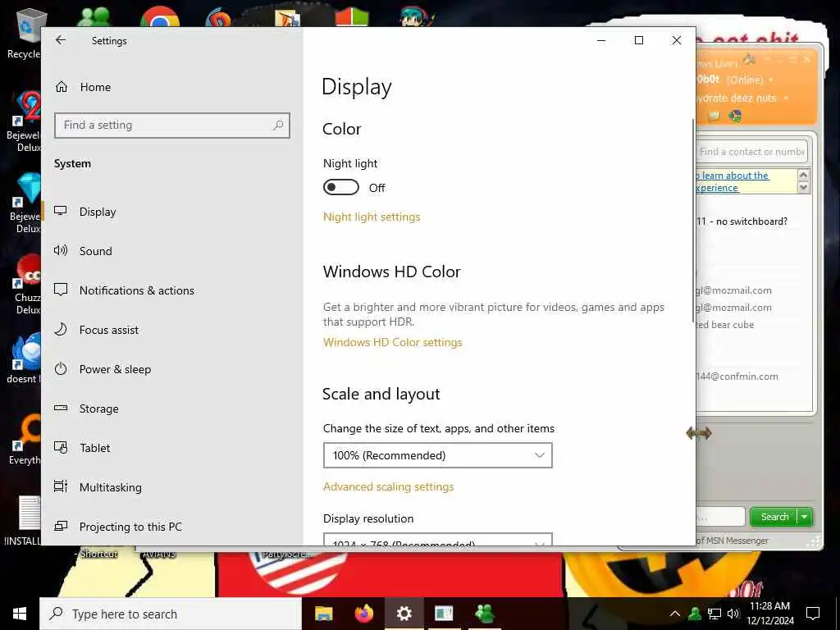Click the Settings gear taskbar icon
Viewport: 840px width, 630px height.
coord(404,614)
